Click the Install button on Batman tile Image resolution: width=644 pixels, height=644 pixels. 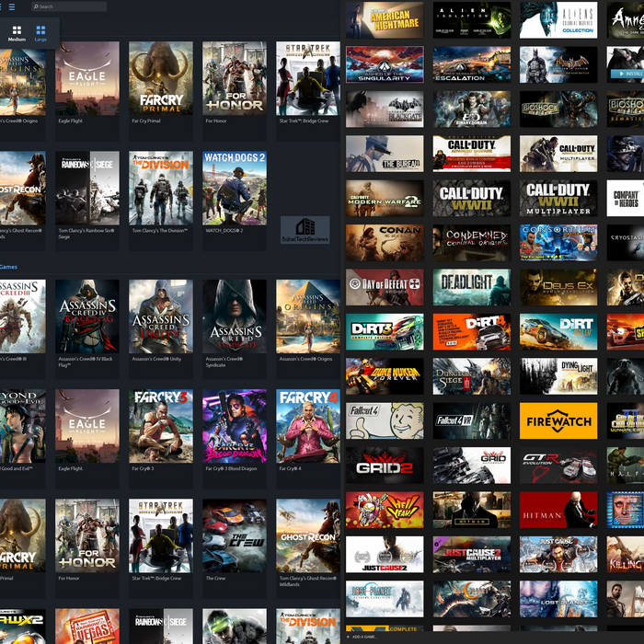pyautogui.click(x=627, y=74)
